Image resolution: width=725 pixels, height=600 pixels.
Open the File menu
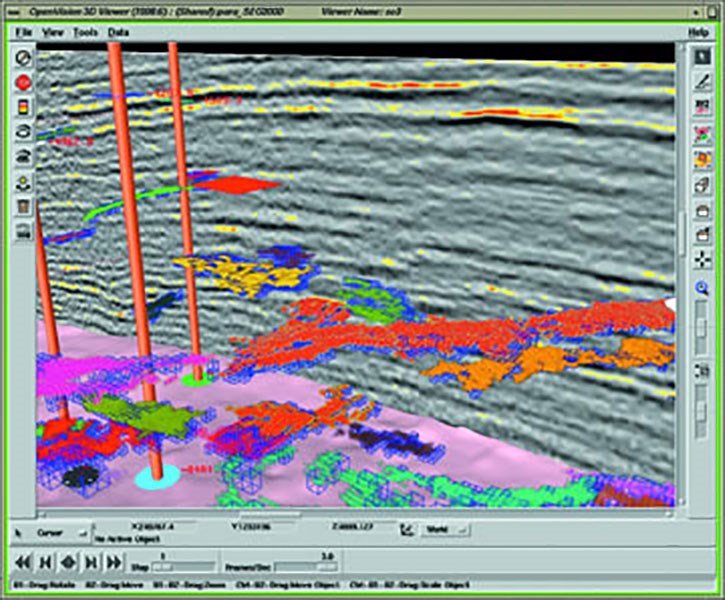click(x=24, y=32)
